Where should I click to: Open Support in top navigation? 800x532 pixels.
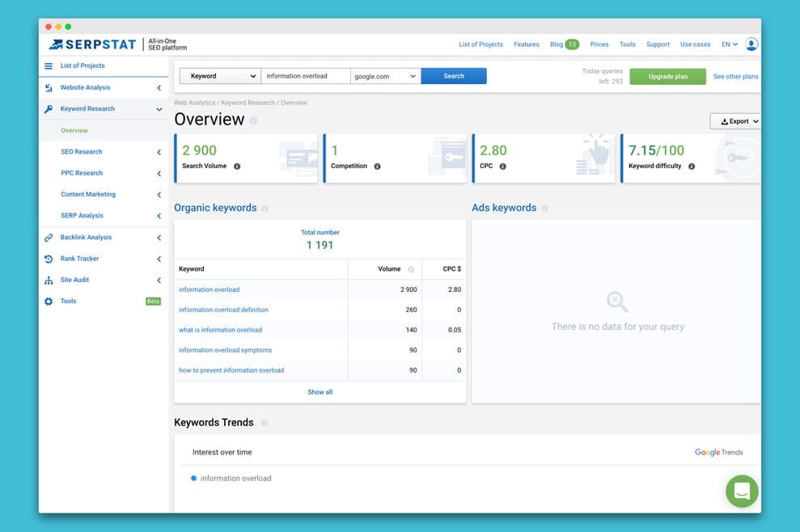(658, 44)
